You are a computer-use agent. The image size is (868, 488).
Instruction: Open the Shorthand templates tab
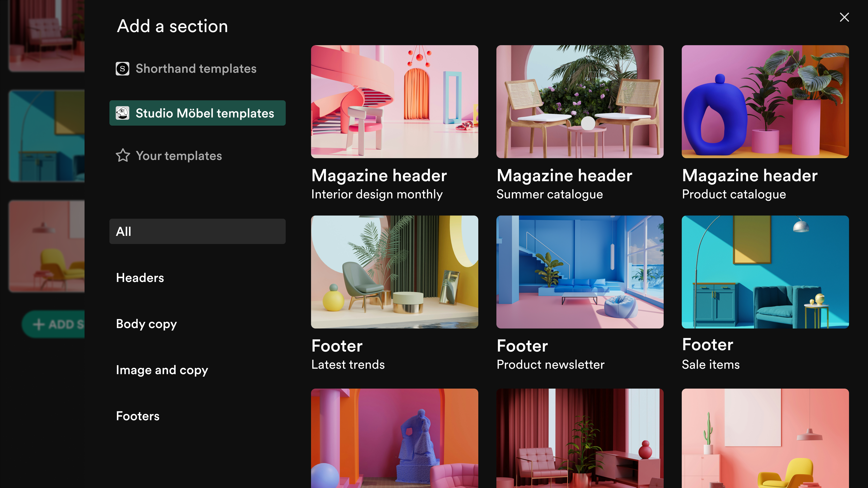(196, 69)
